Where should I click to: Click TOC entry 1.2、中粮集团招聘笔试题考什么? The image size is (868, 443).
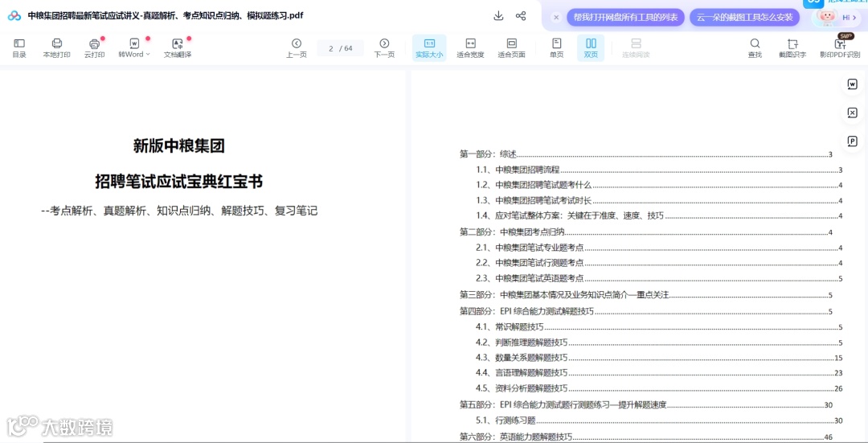coord(659,185)
